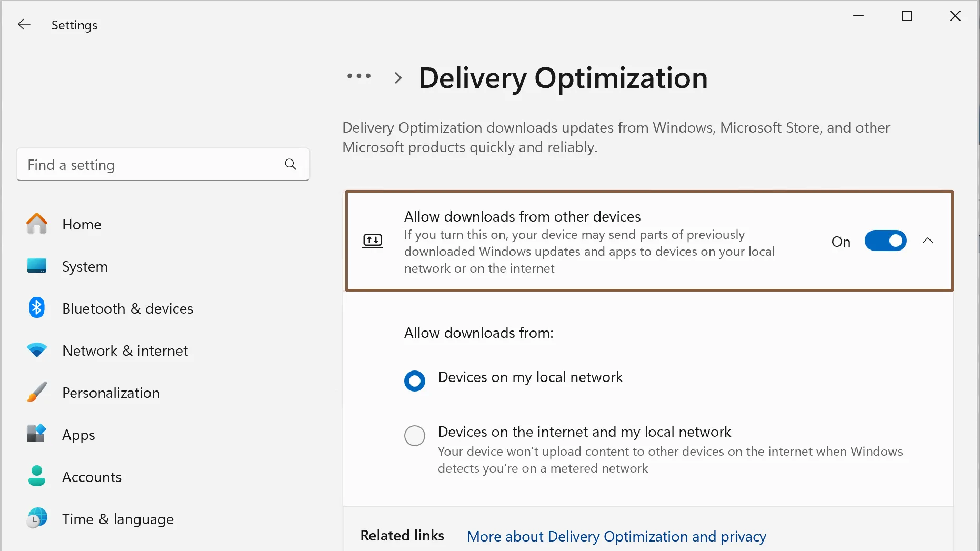
Task: Click the Network wifi icon
Action: click(37, 350)
